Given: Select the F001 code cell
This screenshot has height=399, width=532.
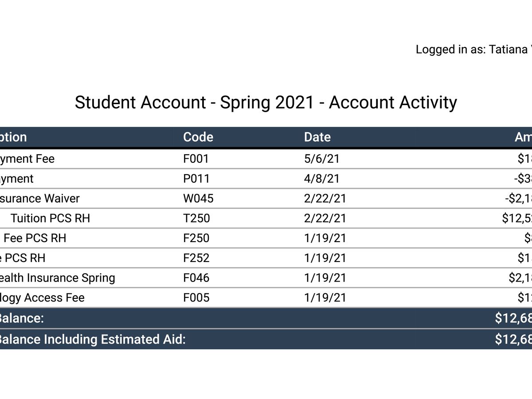Looking at the screenshot, I should [x=196, y=159].
